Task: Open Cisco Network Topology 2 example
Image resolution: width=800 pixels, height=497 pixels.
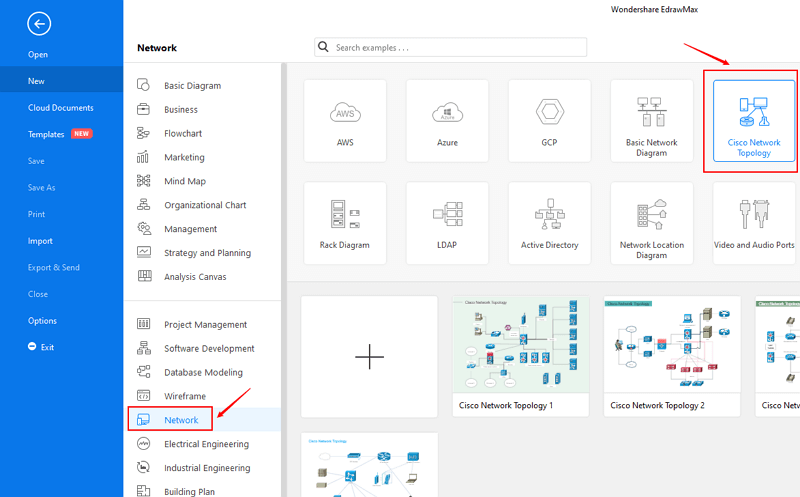Action: point(672,356)
